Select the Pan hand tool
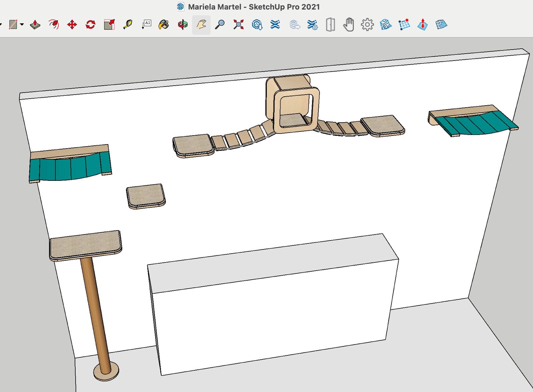 pyautogui.click(x=201, y=25)
